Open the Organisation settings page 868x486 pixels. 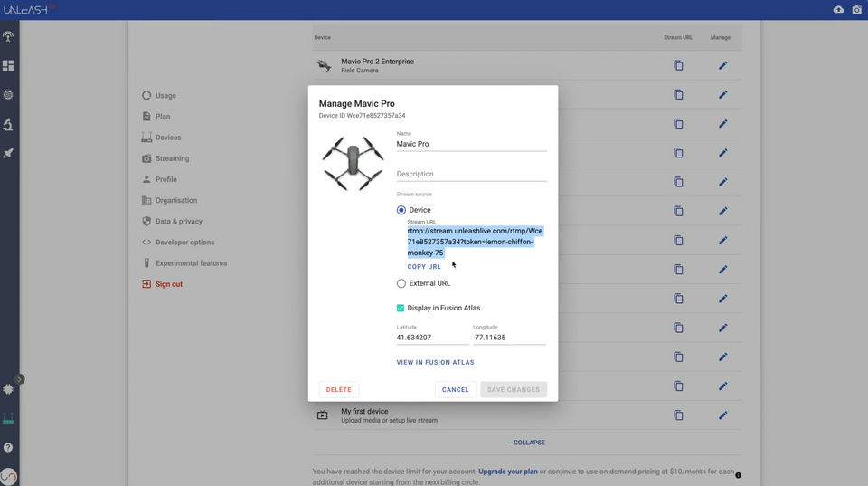(169, 201)
